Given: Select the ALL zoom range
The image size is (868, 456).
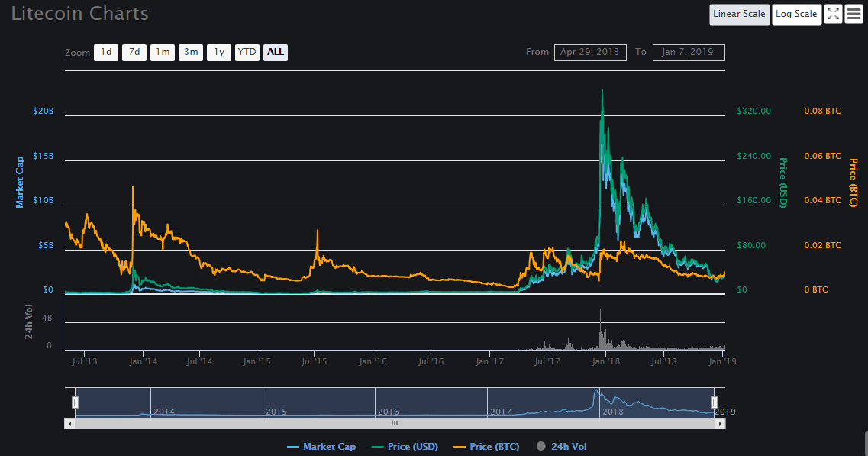Looking at the screenshot, I should point(276,52).
